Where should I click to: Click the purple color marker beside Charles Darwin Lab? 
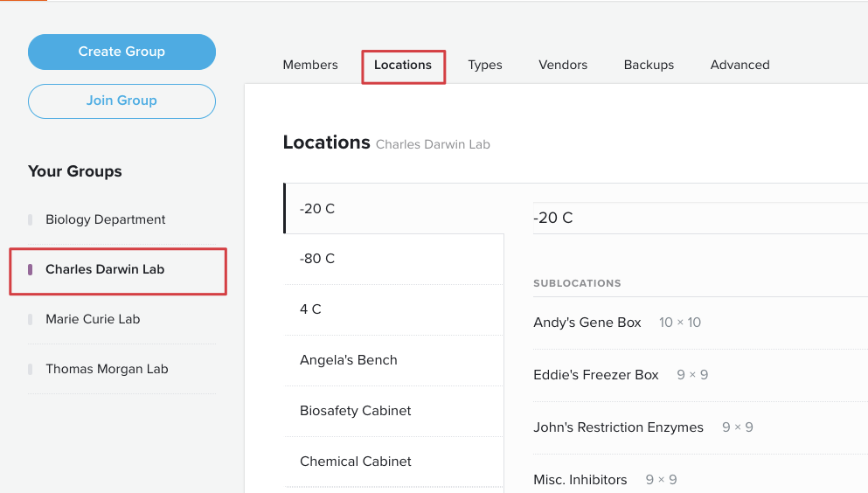point(30,269)
